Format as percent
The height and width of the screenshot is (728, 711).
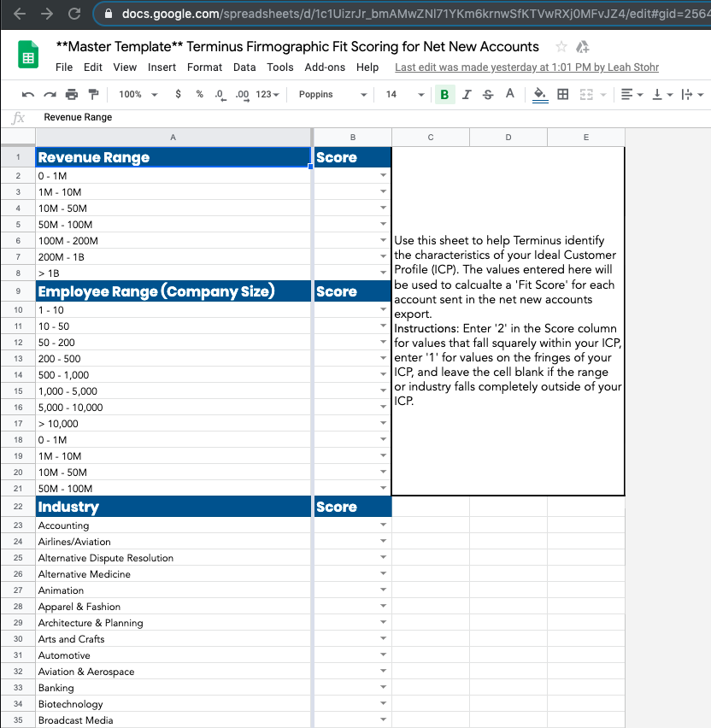pyautogui.click(x=199, y=94)
